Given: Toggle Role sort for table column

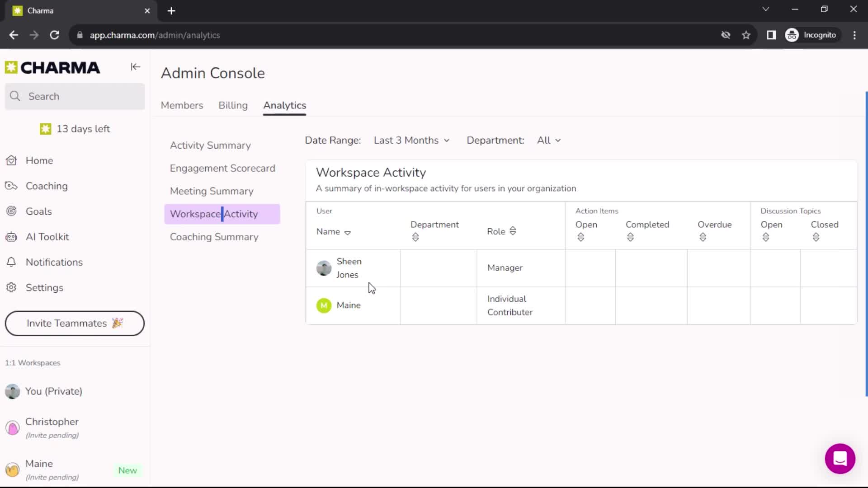Looking at the screenshot, I should pyautogui.click(x=513, y=231).
